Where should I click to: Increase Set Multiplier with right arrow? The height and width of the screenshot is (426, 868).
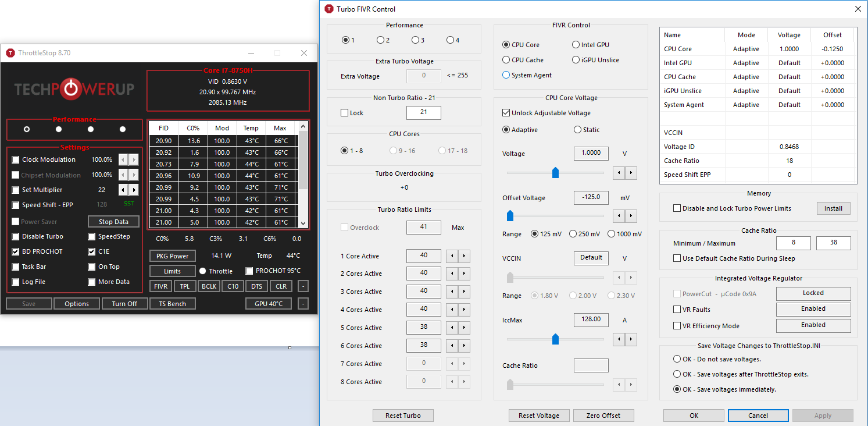point(134,190)
